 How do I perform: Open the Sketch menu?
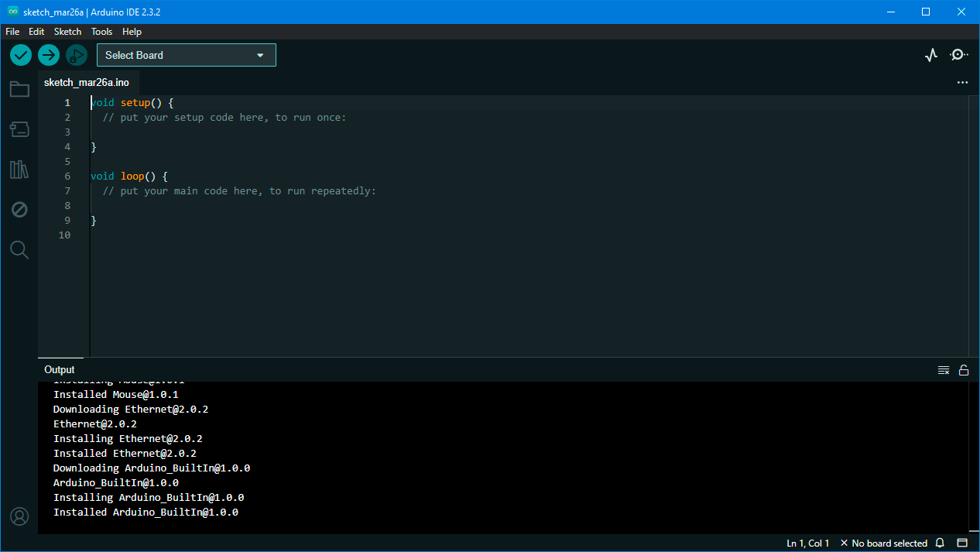coord(67,32)
